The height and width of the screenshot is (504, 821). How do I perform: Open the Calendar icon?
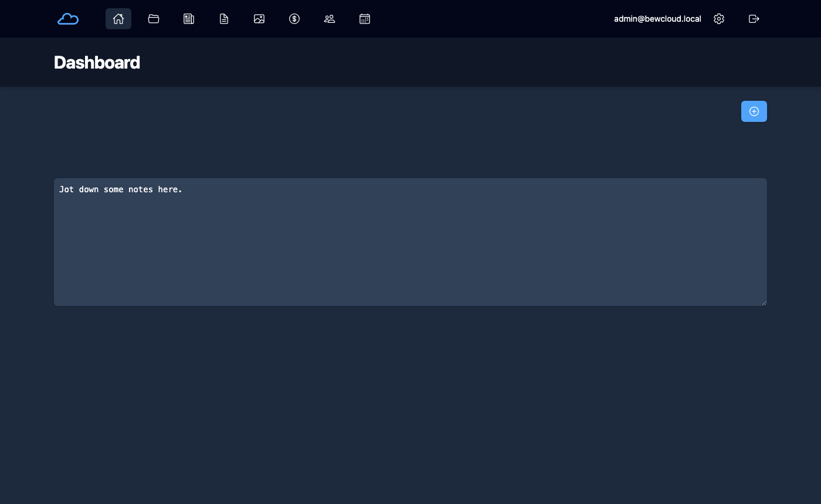pos(365,19)
